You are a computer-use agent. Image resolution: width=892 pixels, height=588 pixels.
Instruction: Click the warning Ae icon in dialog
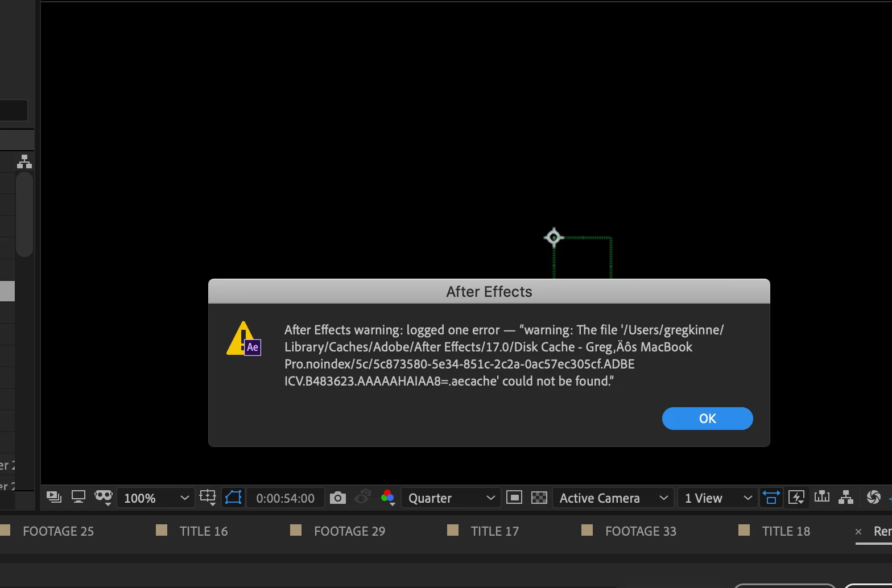(x=244, y=339)
